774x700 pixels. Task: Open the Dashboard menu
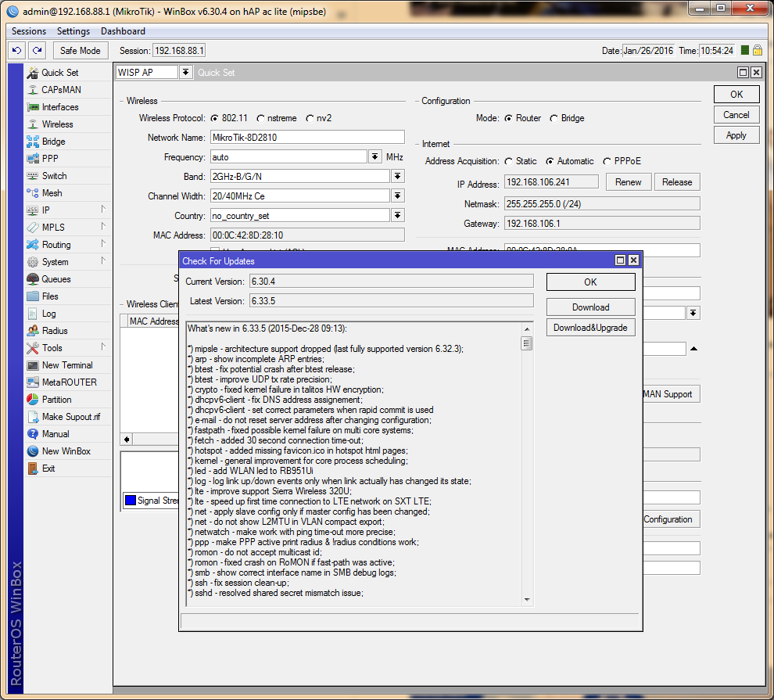tap(123, 31)
